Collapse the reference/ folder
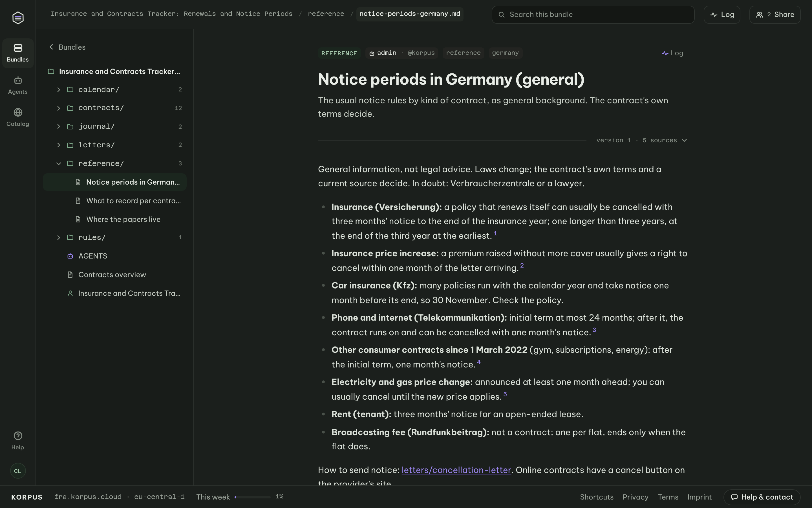The image size is (812, 508). 114,163
